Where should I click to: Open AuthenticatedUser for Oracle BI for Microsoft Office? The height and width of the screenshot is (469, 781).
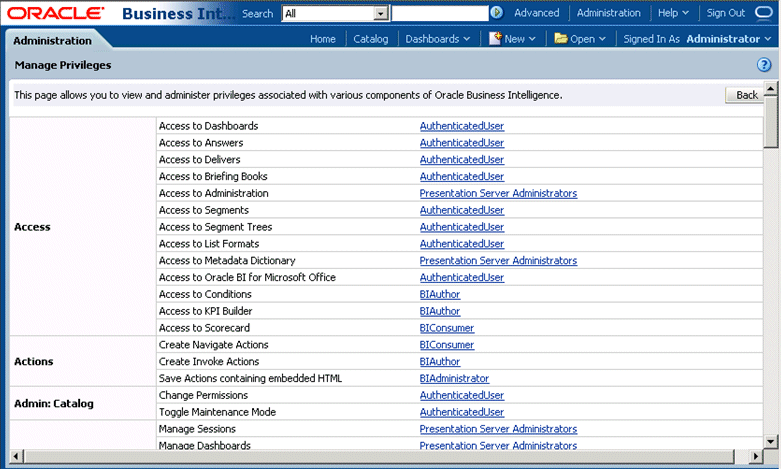pos(462,277)
